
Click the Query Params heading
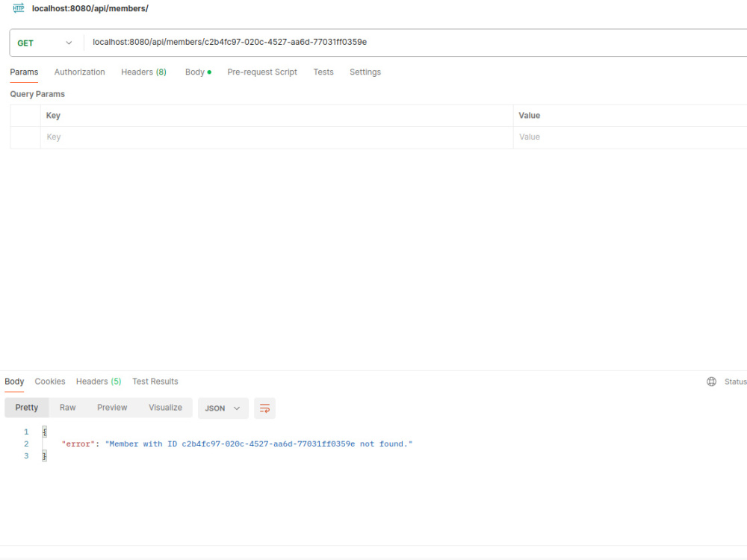(x=37, y=94)
